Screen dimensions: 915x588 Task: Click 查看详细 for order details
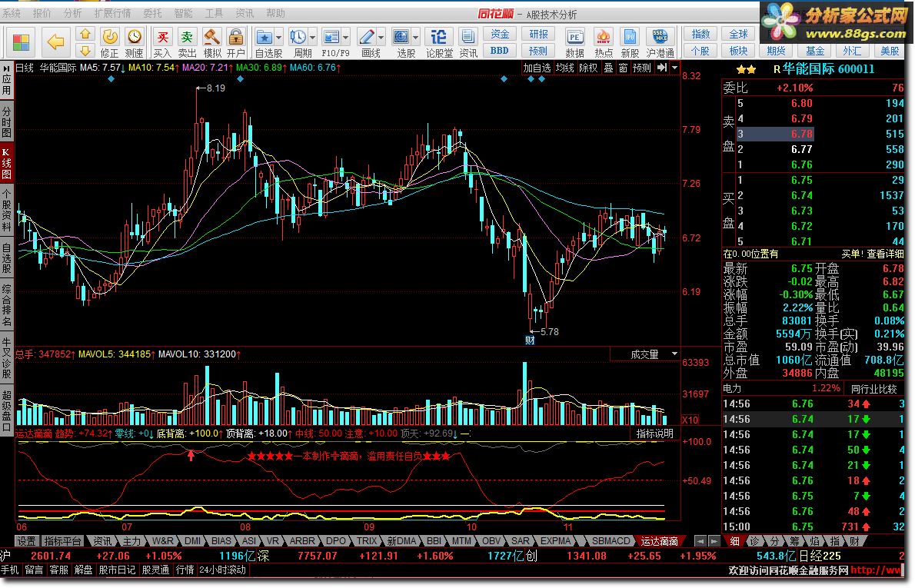(x=885, y=254)
